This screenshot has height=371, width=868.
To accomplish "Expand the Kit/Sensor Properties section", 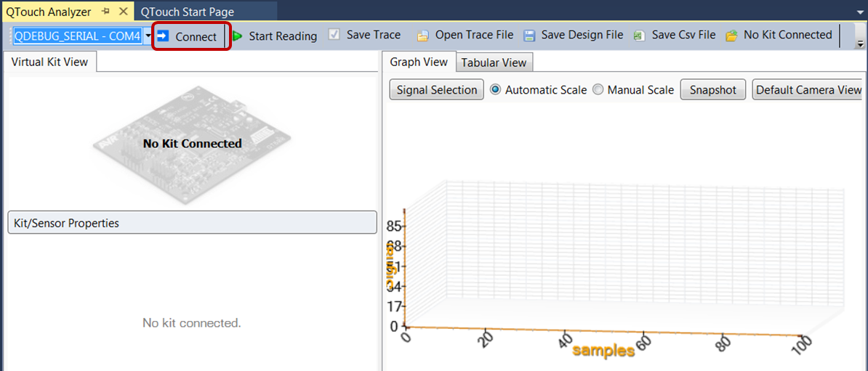I will pos(192,223).
